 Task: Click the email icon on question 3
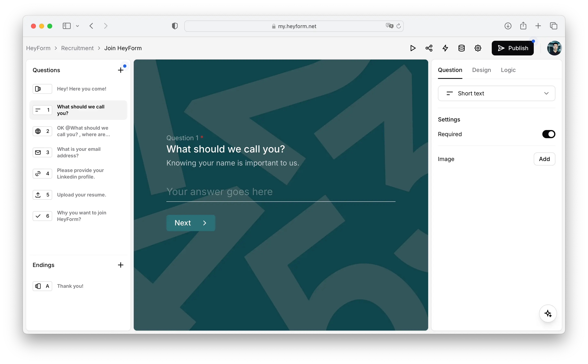coord(38,152)
